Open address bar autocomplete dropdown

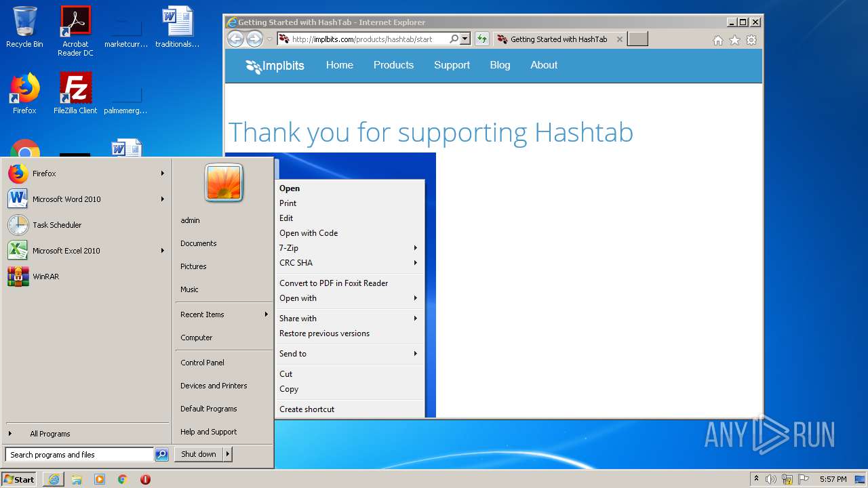(465, 39)
